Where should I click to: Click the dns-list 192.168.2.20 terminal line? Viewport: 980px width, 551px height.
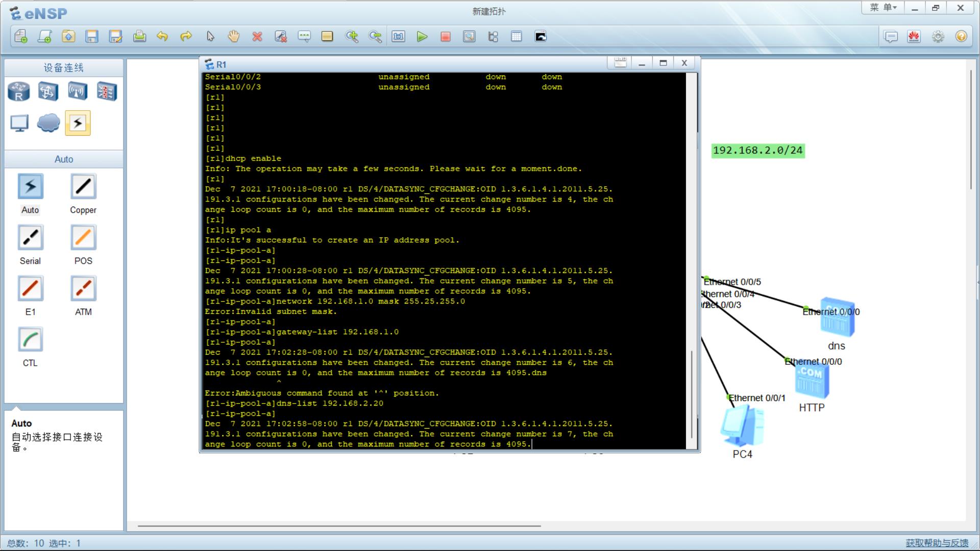294,403
